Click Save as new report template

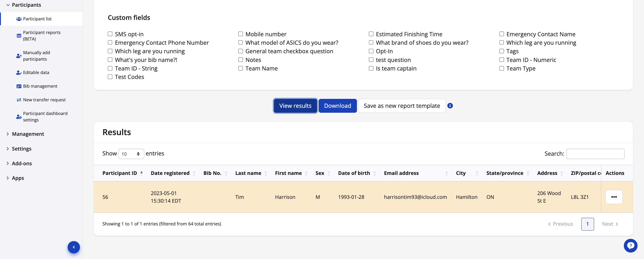[x=402, y=106]
